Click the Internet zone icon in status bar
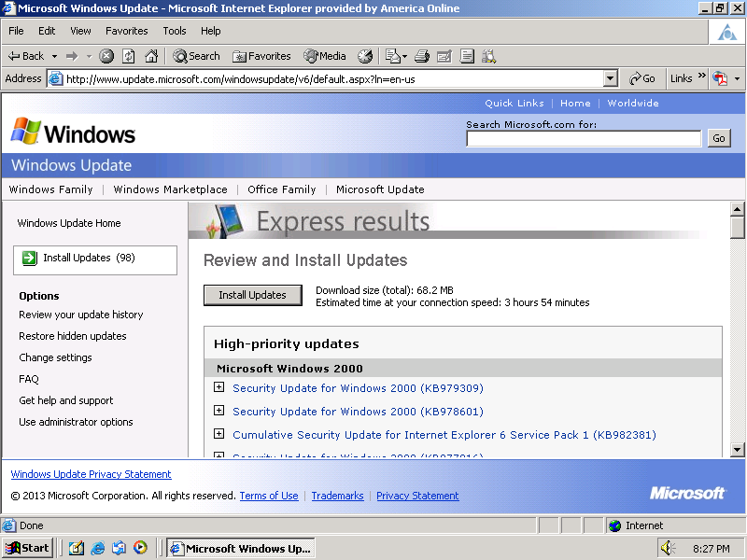 tap(615, 525)
